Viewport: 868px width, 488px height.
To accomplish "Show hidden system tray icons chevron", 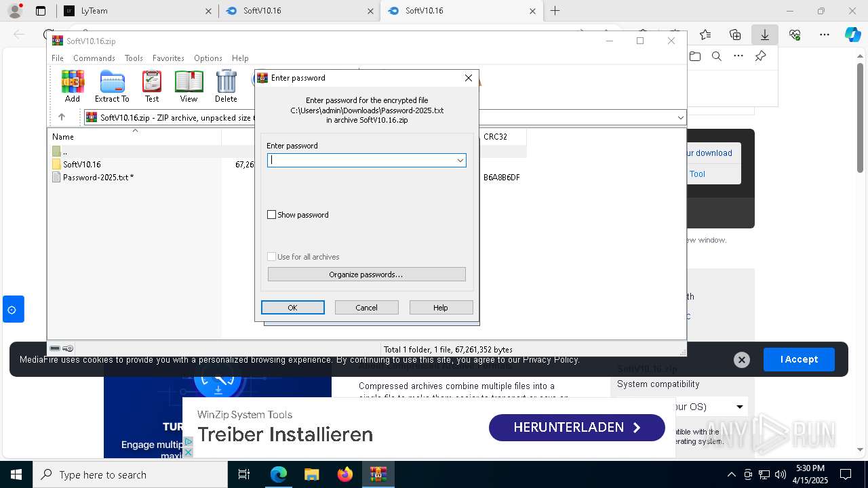I will tap(731, 474).
